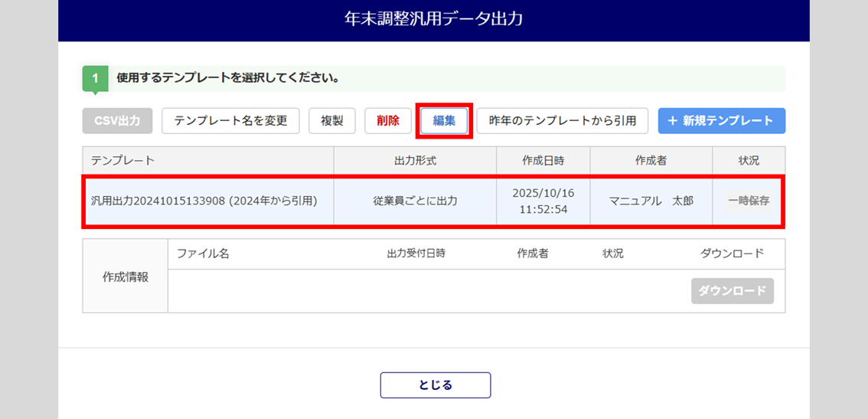Click the 複製 button
Screen dimensions: 868x419
(332, 121)
